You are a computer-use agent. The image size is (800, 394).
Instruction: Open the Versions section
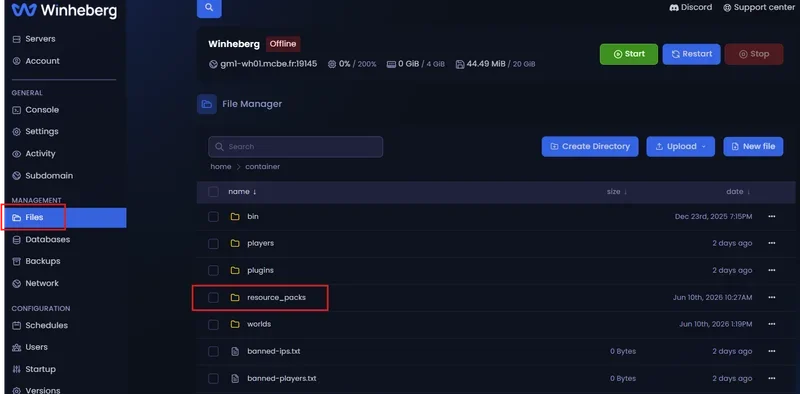[x=36, y=390]
